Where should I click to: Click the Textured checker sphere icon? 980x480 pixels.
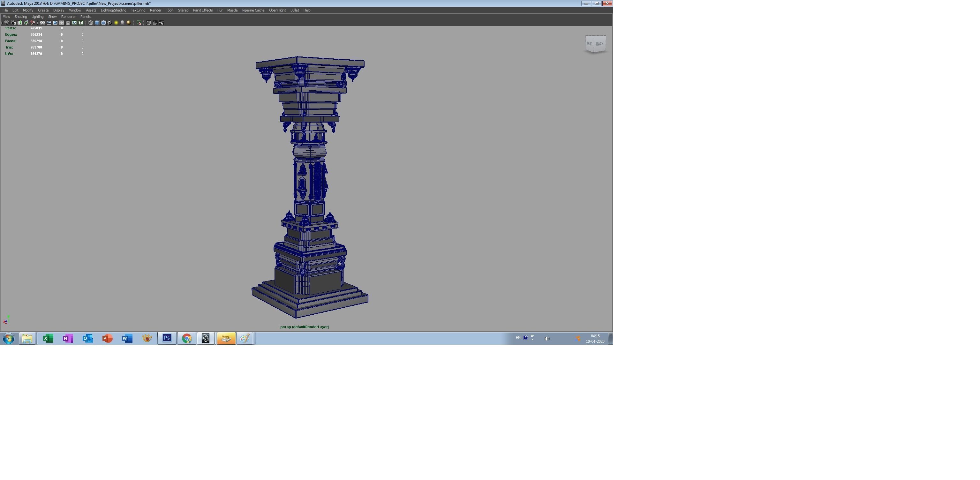point(109,23)
